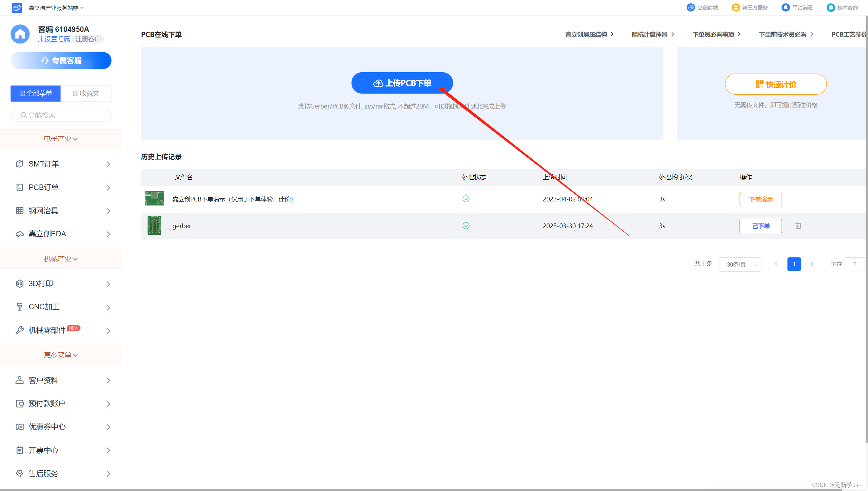This screenshot has height=491, width=868.
Task: Click the 注册客户 tag
Action: pyautogui.click(x=88, y=39)
